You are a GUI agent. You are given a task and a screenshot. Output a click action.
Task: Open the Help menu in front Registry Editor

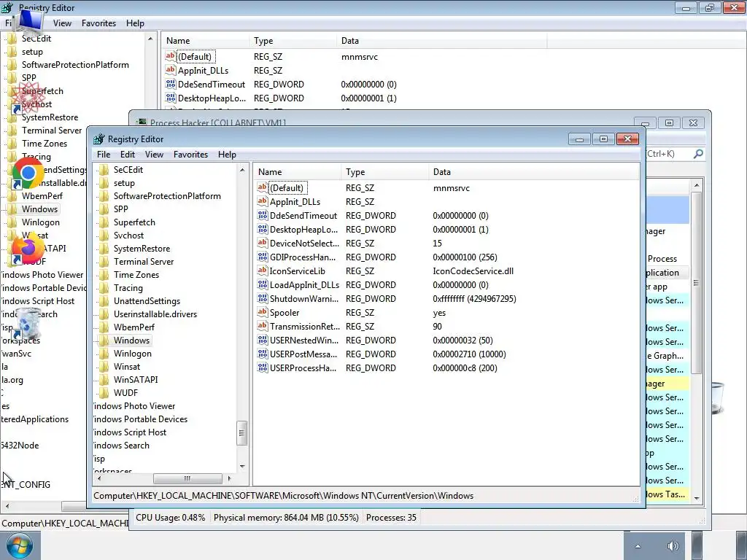coord(227,155)
